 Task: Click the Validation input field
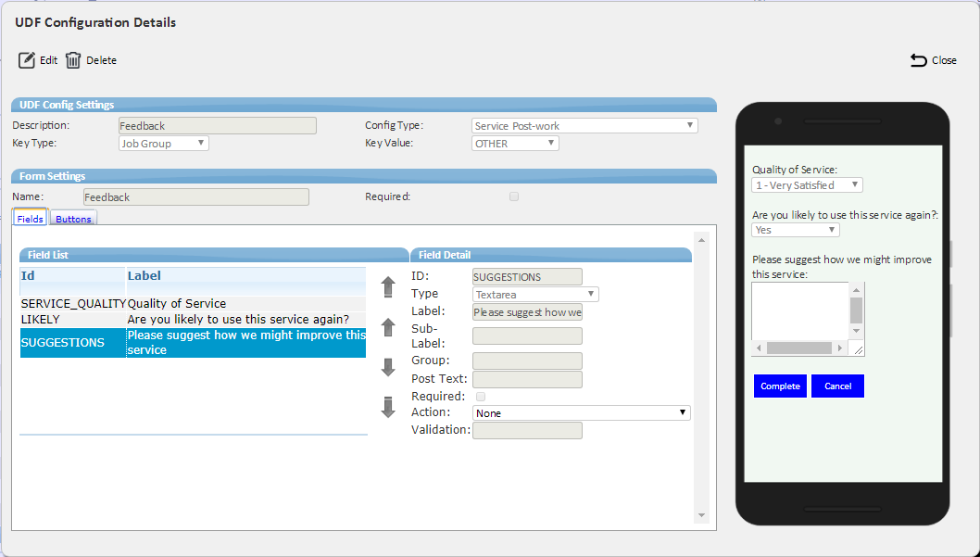pos(527,430)
